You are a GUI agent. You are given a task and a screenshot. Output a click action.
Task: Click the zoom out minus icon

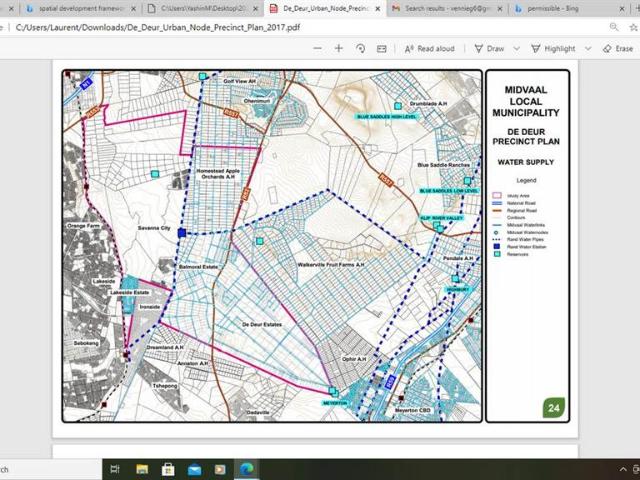tap(317, 48)
